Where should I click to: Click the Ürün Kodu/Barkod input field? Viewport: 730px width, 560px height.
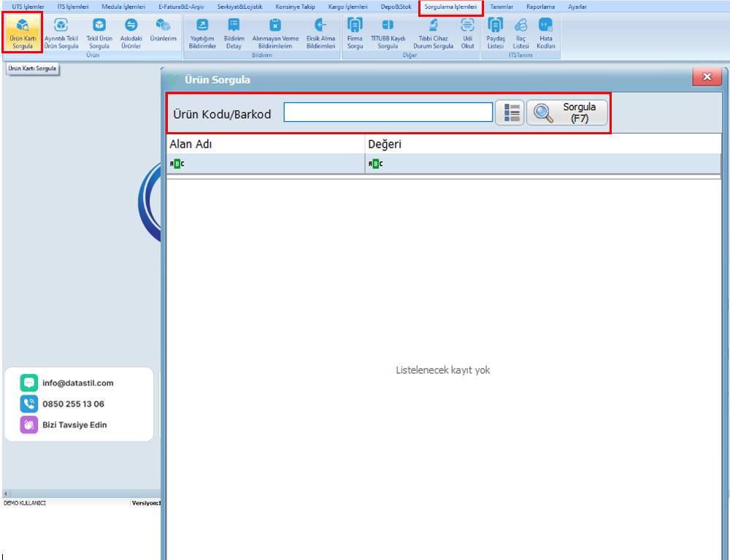[388, 113]
